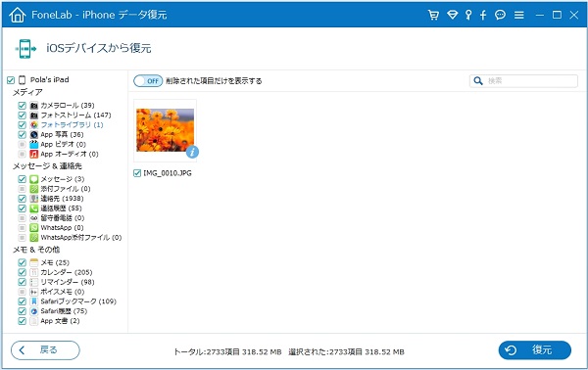Screen dimensions: 588x370
Task: Uncheck the リマインダー (98) checkbox
Action: [22, 282]
